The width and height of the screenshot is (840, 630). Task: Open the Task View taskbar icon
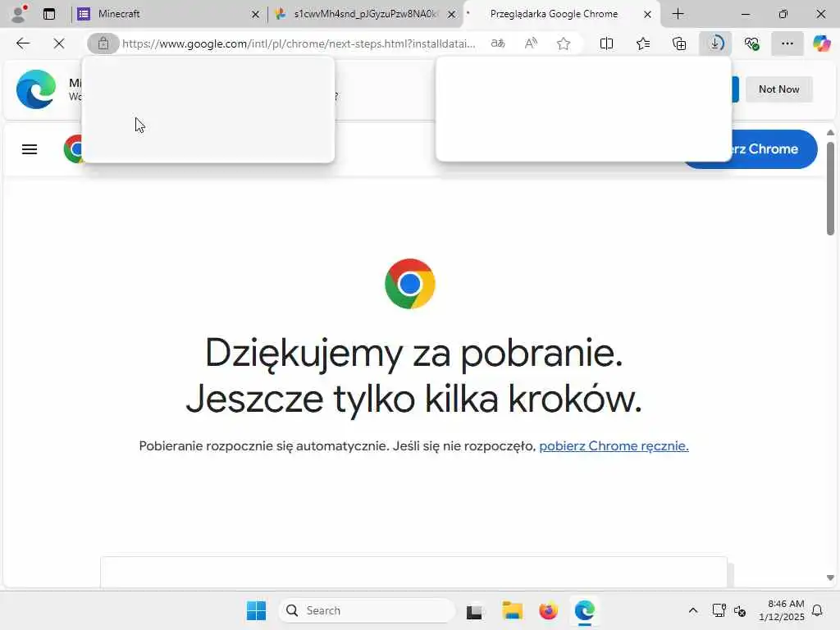tap(474, 611)
